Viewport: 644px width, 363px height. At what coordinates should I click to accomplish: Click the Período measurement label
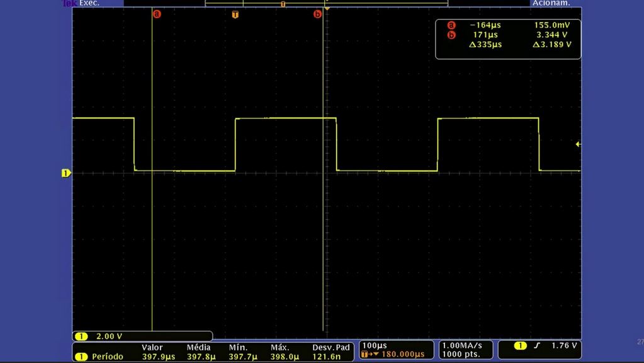pos(108,357)
